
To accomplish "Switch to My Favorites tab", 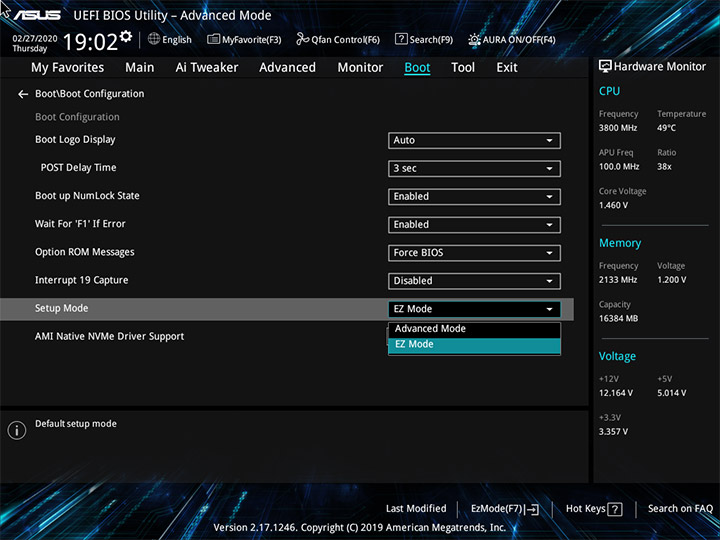I will click(68, 68).
